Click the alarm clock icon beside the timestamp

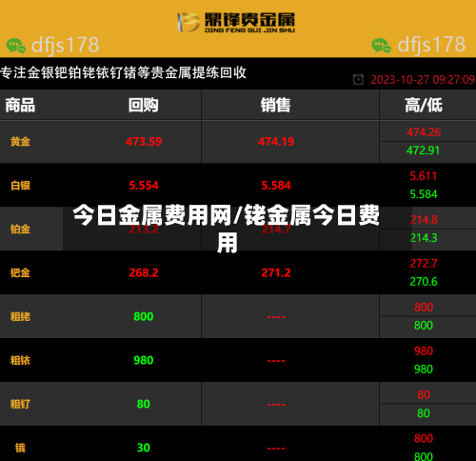(358, 79)
